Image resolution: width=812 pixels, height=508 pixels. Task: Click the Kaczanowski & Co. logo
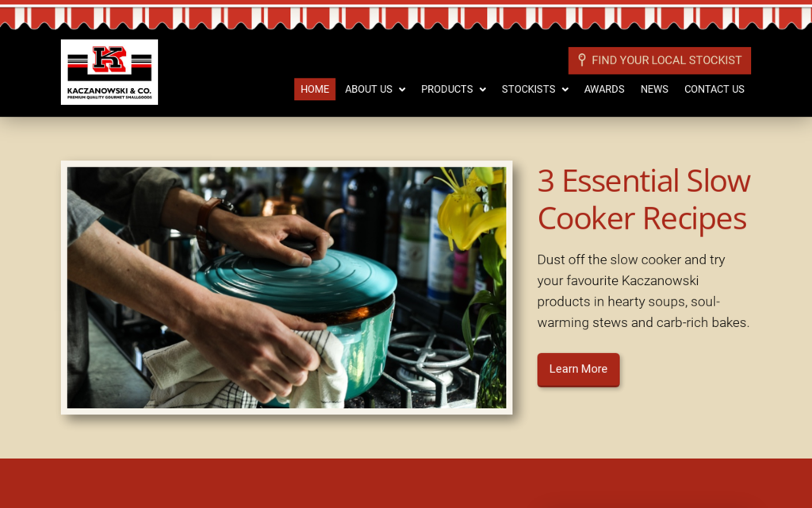[x=109, y=72]
